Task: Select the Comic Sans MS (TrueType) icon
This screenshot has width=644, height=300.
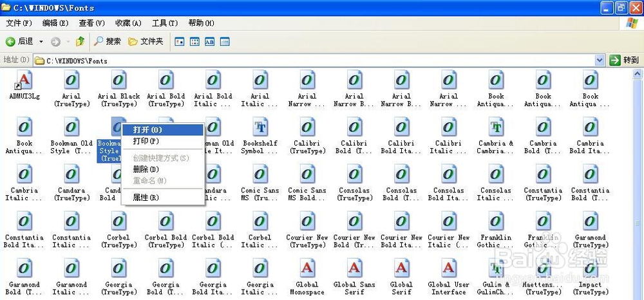Action: pos(260,174)
